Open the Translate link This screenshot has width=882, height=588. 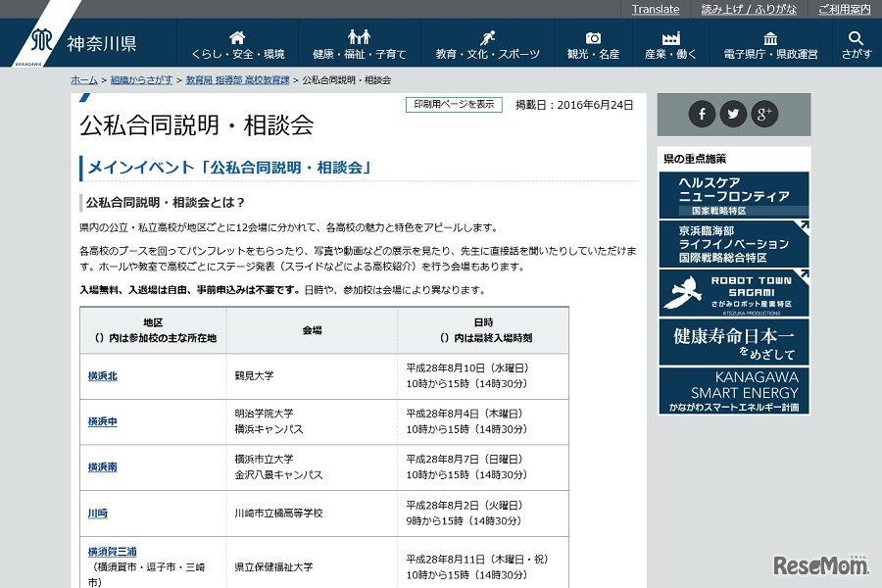(x=655, y=9)
